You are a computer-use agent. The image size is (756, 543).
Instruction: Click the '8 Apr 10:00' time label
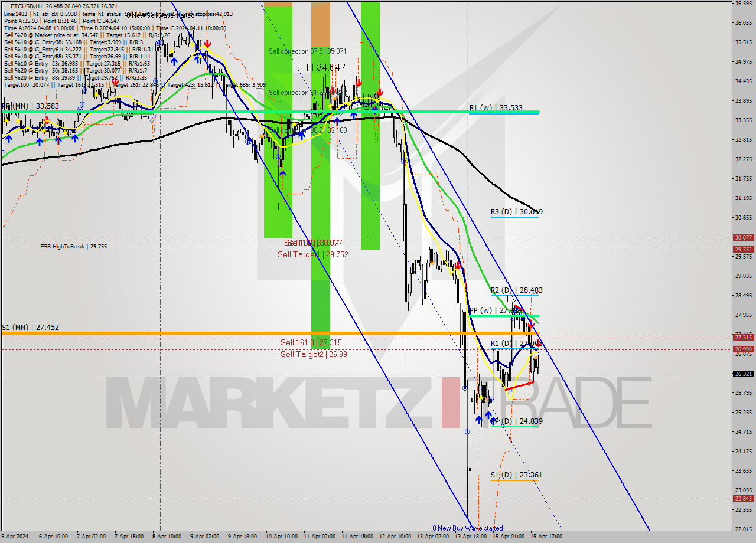click(167, 537)
